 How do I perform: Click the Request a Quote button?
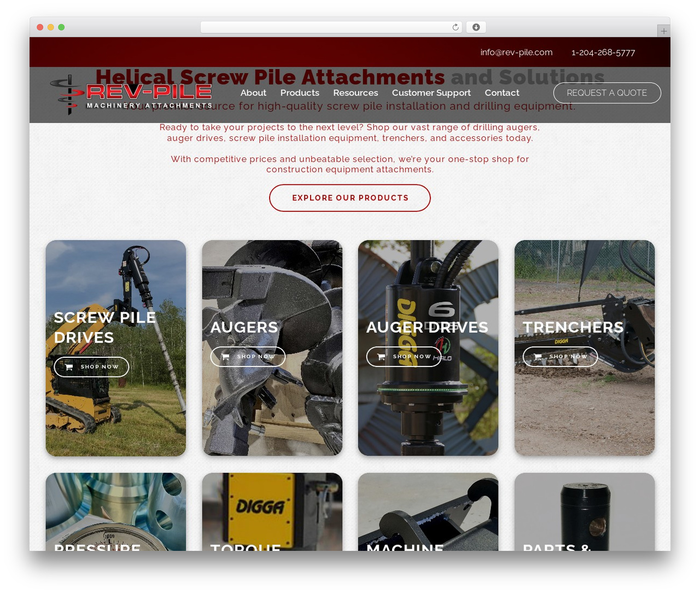tap(607, 93)
